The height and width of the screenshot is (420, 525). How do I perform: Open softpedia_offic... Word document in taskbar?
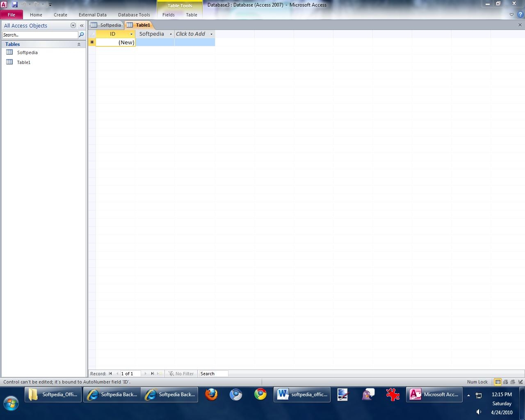[302, 395]
